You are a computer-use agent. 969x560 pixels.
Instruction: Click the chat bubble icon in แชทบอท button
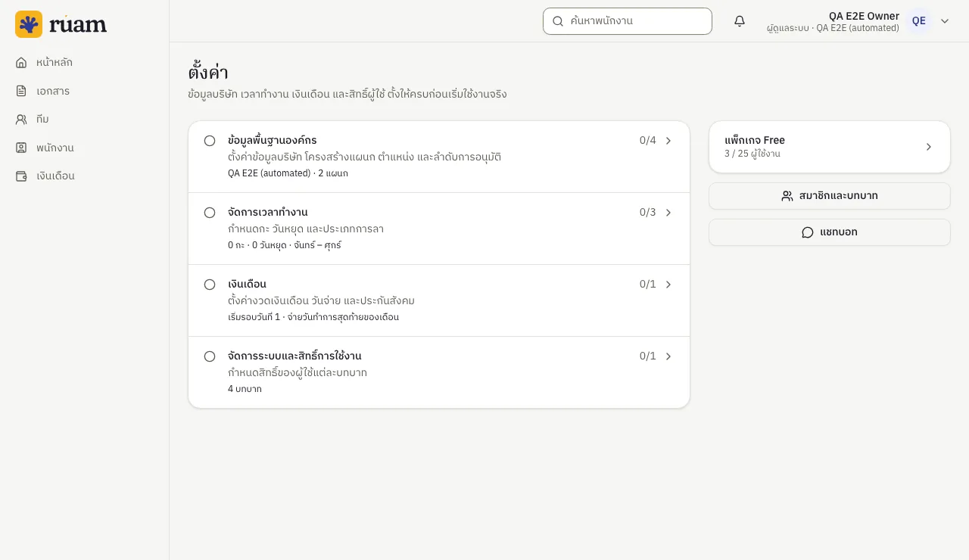pos(808,232)
